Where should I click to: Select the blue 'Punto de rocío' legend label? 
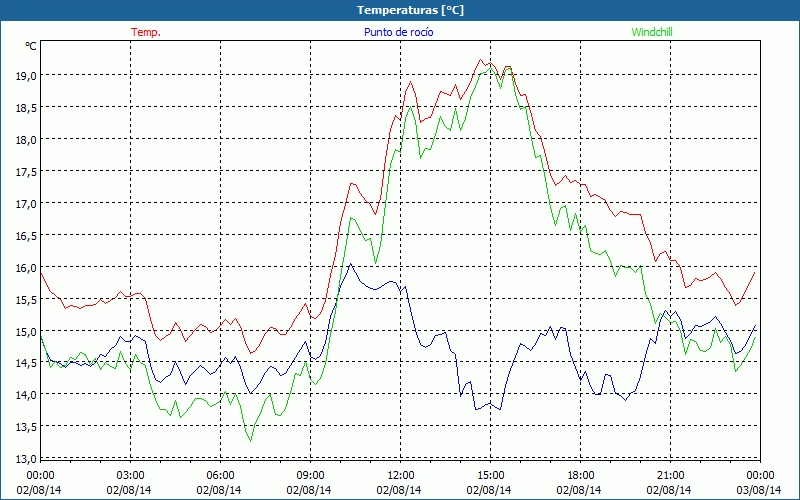(x=398, y=32)
